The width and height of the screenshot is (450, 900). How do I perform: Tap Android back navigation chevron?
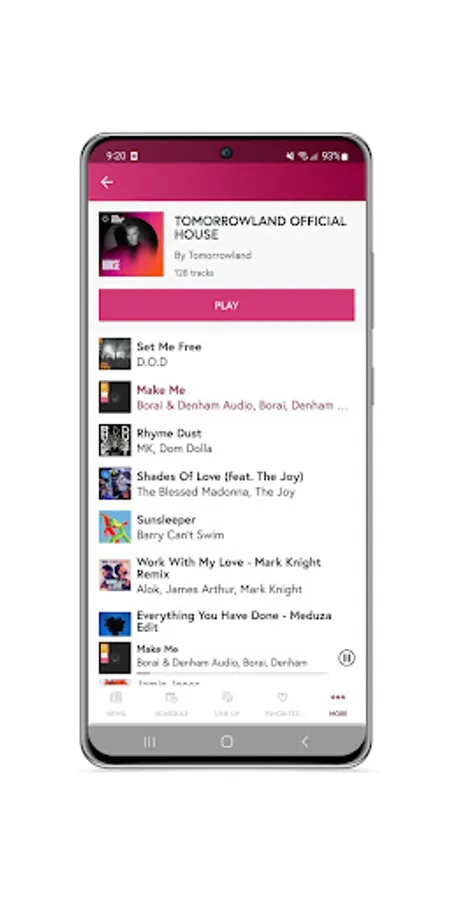pyautogui.click(x=305, y=742)
